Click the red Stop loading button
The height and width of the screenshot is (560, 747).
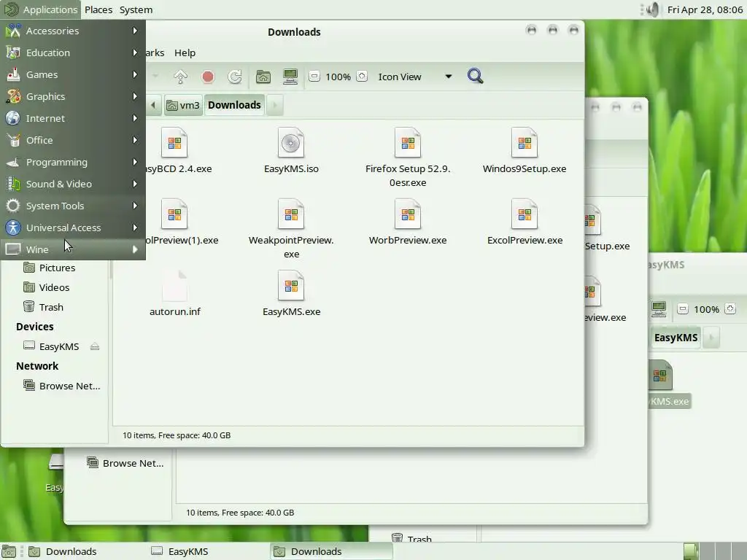click(x=208, y=77)
